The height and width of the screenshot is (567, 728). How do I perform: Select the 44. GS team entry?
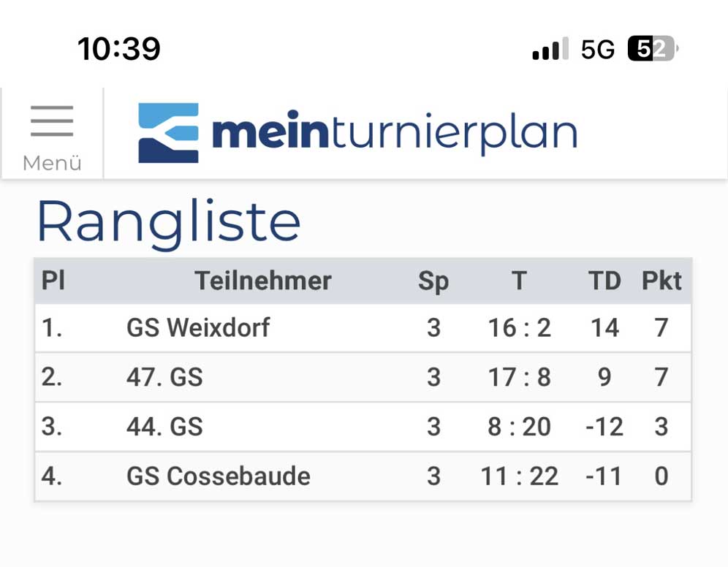click(164, 427)
